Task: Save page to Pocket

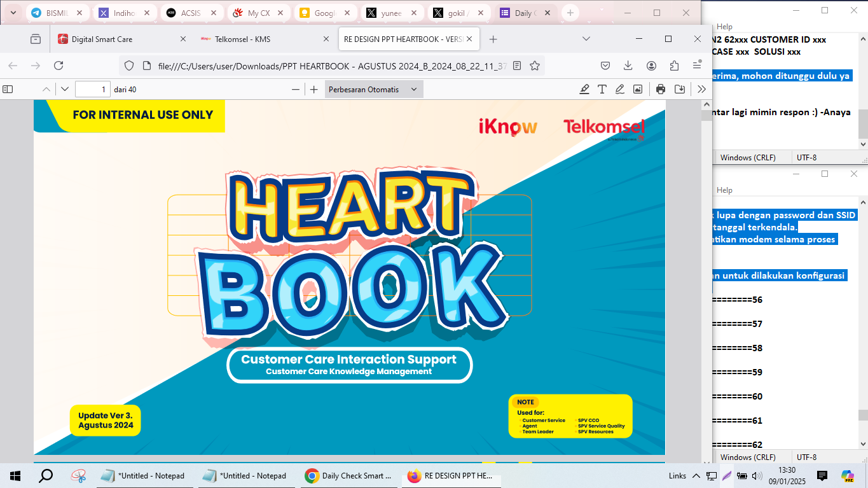Action: pos(605,66)
